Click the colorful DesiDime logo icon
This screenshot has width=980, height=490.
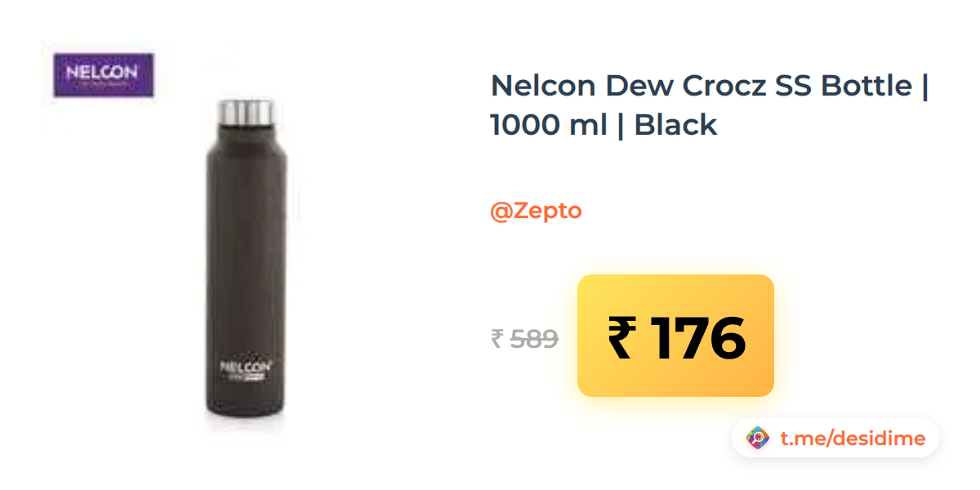[x=759, y=439]
